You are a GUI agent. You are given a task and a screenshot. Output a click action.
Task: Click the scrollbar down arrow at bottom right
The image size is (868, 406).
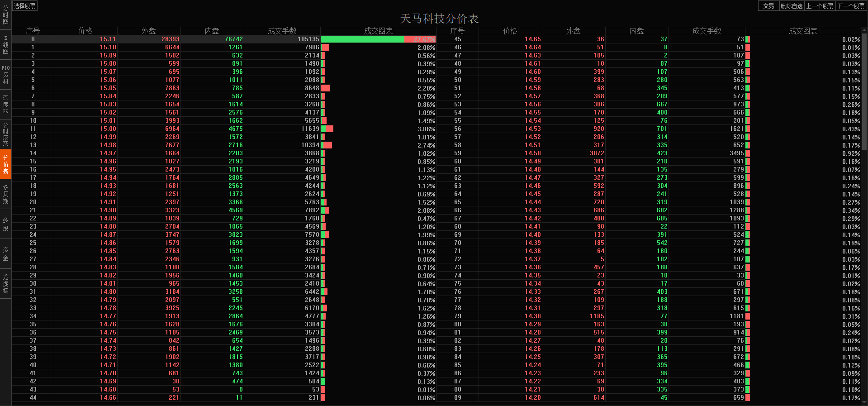[865, 402]
